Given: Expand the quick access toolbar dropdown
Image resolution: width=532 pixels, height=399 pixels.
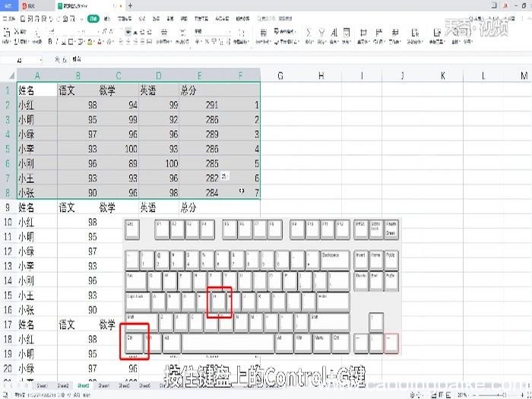Looking at the screenshot, I should click(x=82, y=19).
